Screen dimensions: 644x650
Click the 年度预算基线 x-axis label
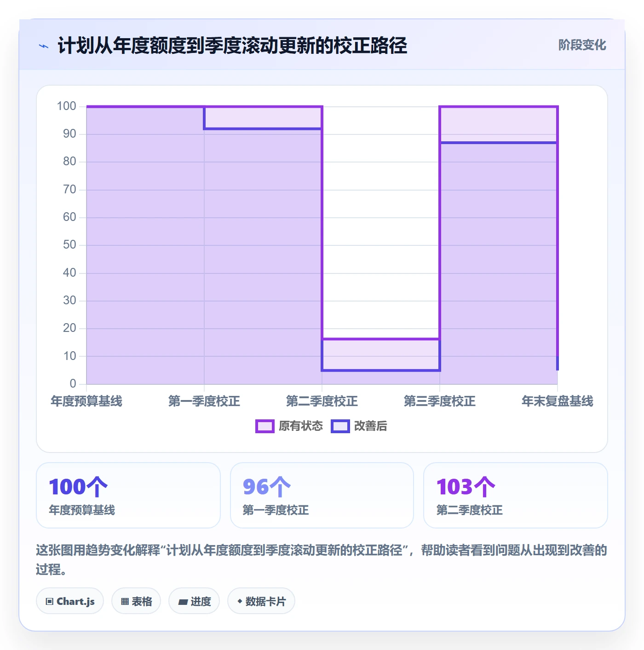click(86, 401)
